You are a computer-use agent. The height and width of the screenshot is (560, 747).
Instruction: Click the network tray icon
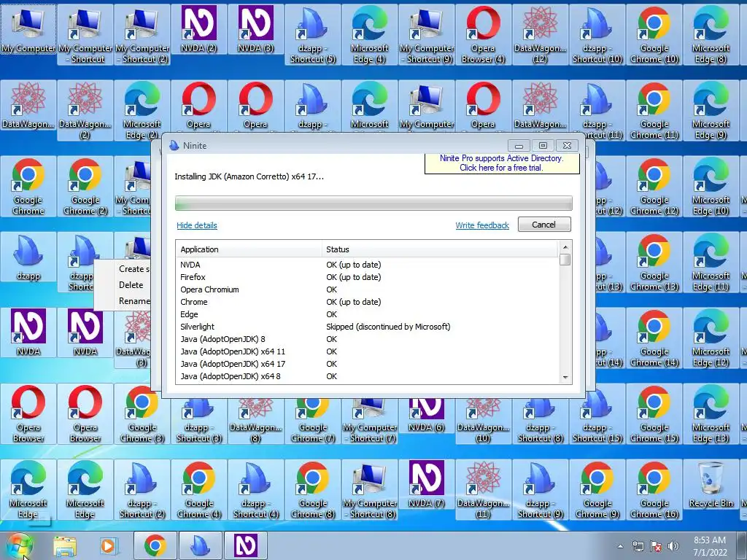tap(638, 546)
